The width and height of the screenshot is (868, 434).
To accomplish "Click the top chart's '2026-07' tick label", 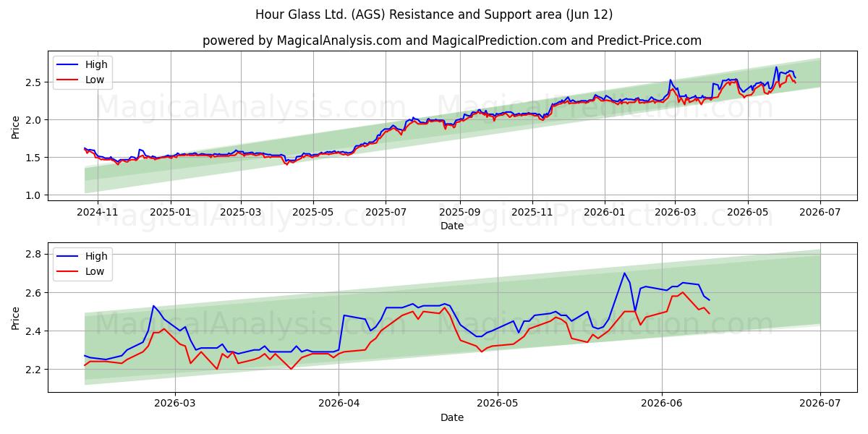I will click(820, 212).
